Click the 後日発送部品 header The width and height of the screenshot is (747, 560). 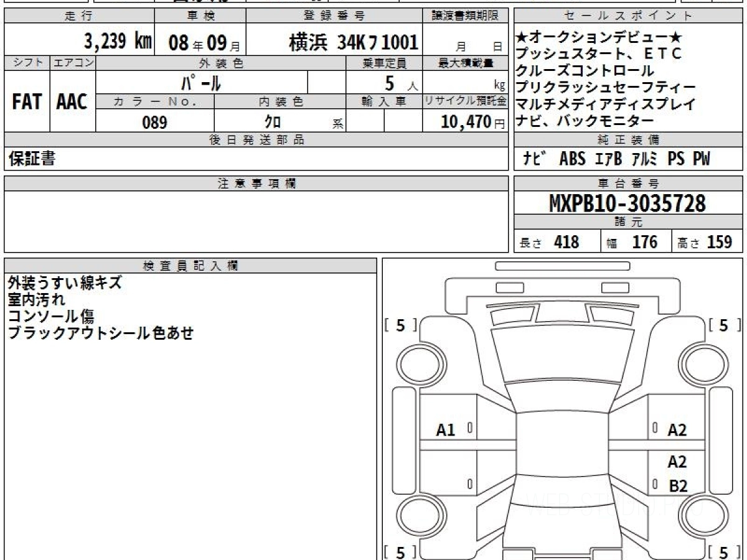pos(256,140)
